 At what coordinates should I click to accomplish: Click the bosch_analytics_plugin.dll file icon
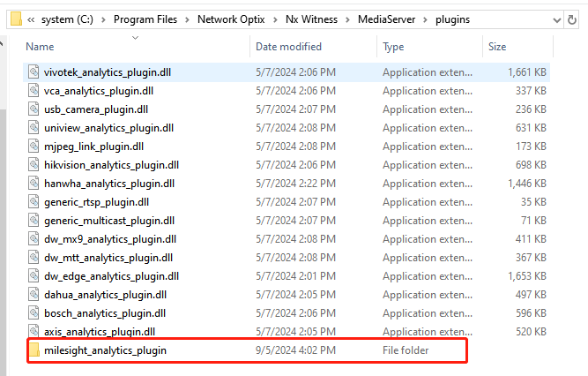(x=33, y=313)
